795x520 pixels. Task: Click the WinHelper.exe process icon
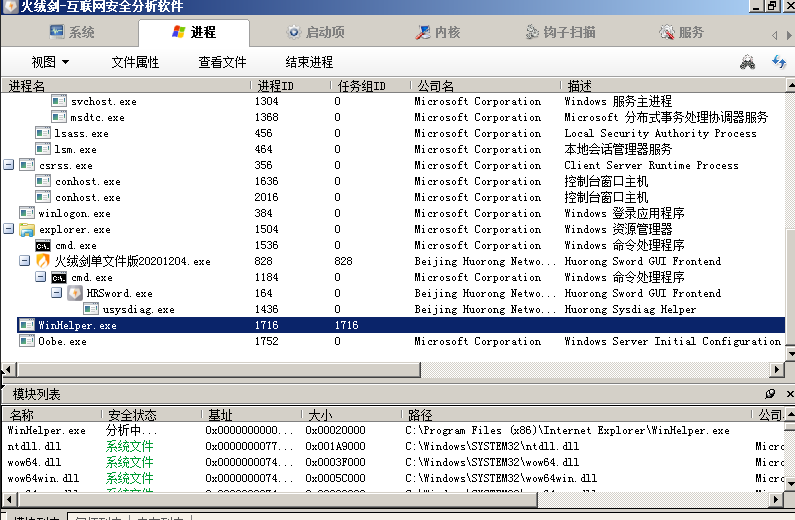pos(27,325)
